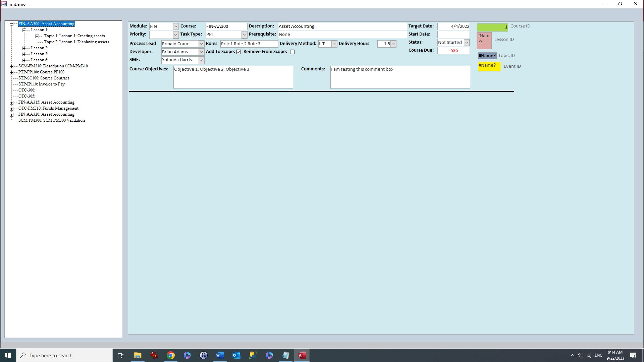Viewport: 644px width, 362px height.
Task: Open the taskbar clock showing 9:14 AM
Action: (615, 355)
